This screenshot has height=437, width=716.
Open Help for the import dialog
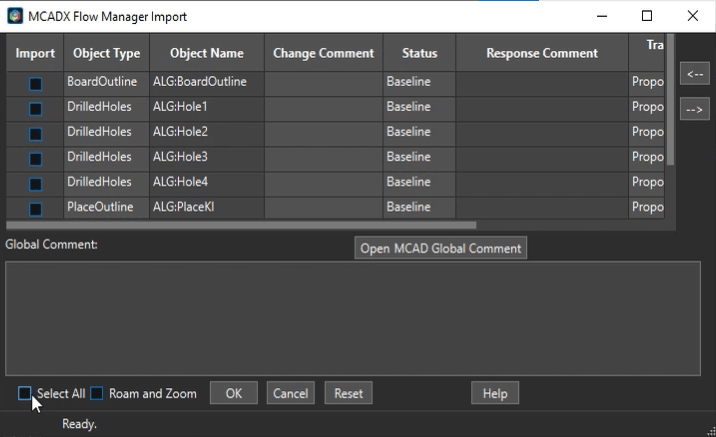(x=495, y=393)
